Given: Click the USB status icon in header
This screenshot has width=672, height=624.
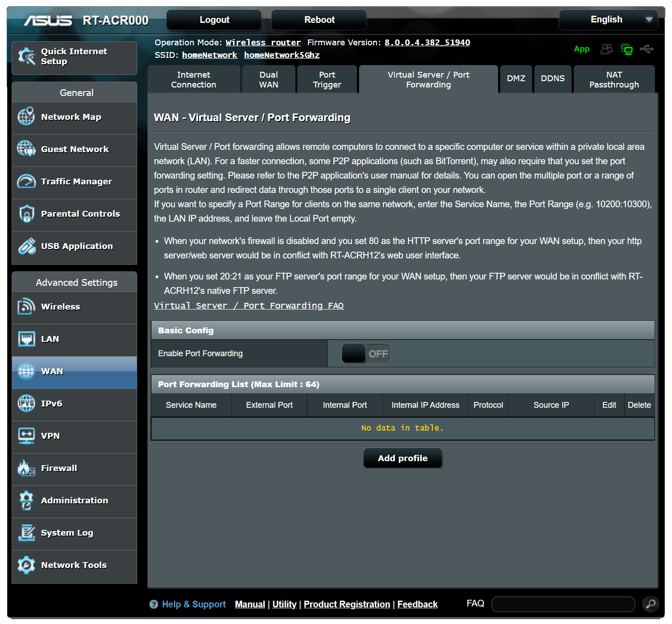Looking at the screenshot, I should pos(646,49).
